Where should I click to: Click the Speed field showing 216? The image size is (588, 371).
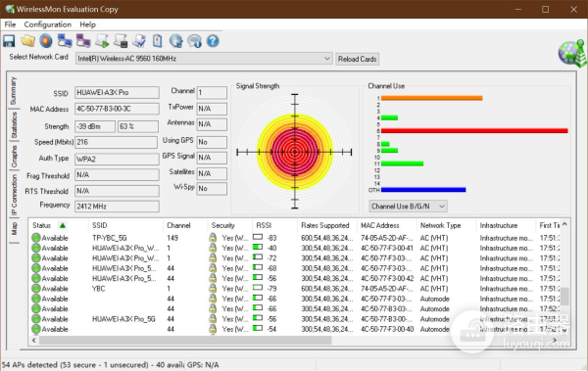(116, 142)
